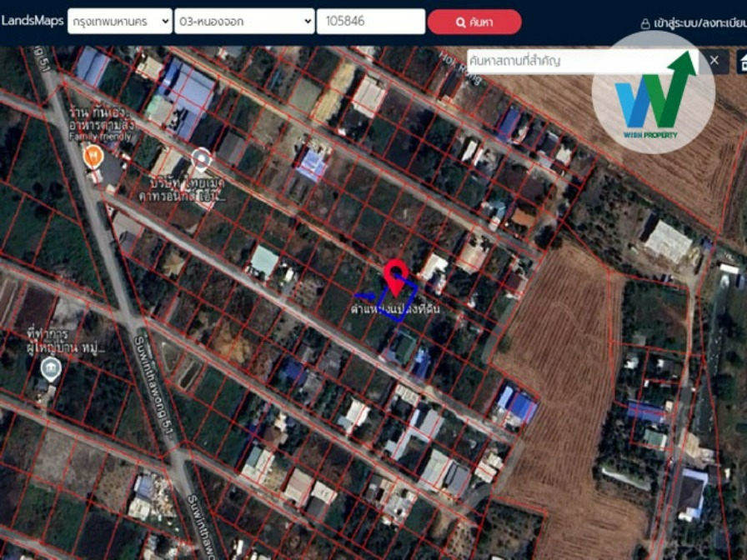
Task: Click the village headman office marker icon
Action: [x=51, y=367]
